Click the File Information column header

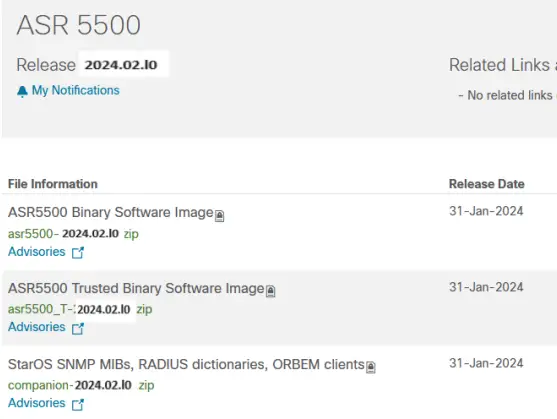[53, 184]
